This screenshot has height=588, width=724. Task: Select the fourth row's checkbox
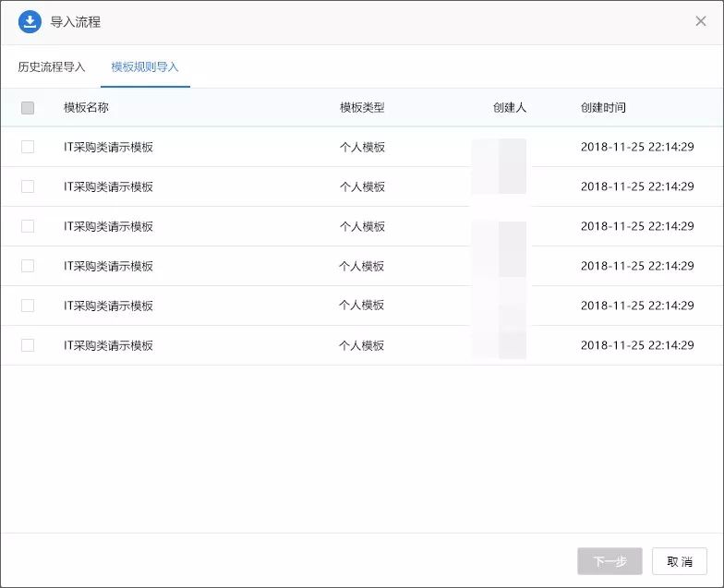tap(28, 266)
